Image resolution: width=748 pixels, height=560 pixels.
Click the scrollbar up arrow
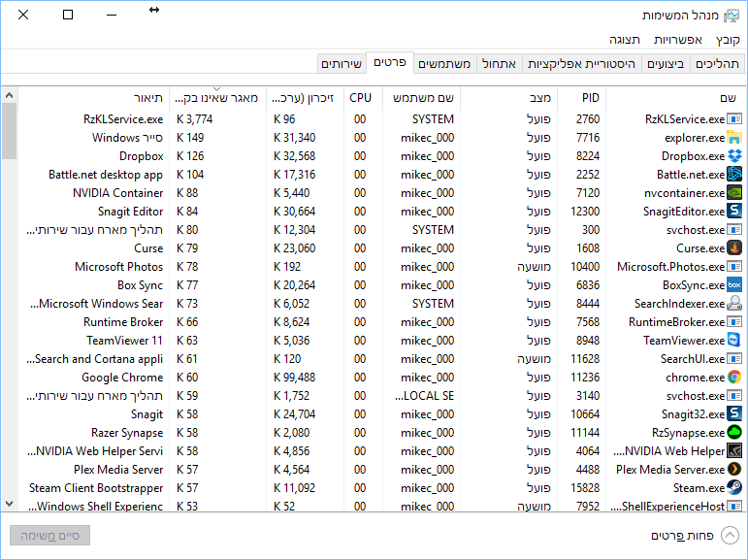click(x=9, y=95)
